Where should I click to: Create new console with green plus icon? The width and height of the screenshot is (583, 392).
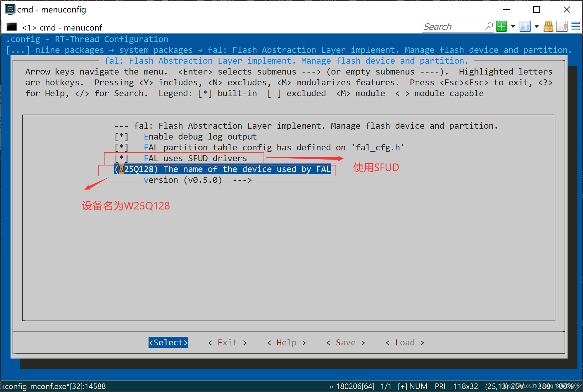(x=501, y=26)
